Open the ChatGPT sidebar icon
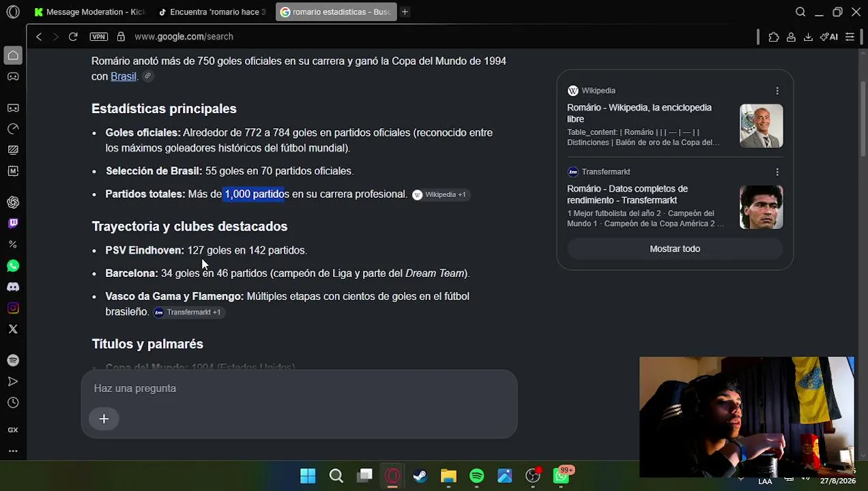 (13, 203)
